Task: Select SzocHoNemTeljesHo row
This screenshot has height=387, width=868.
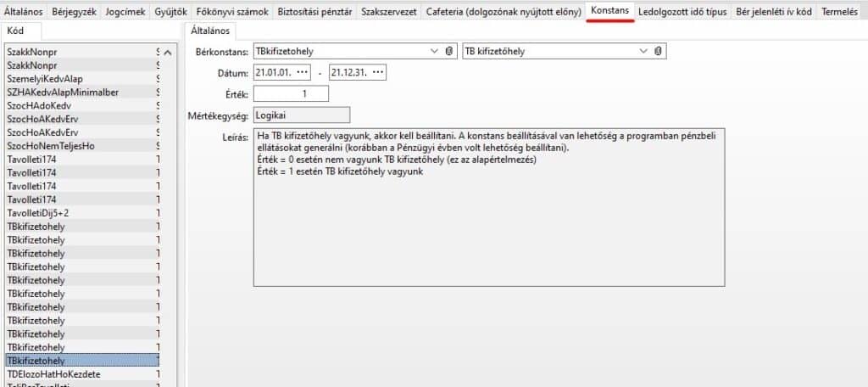Action: click(81, 146)
